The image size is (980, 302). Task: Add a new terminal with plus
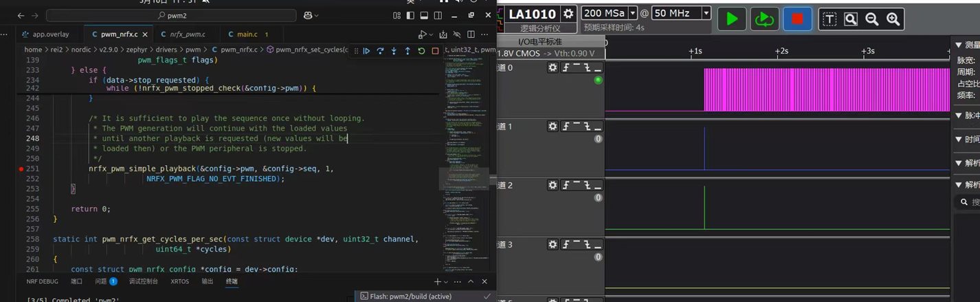pos(437,281)
